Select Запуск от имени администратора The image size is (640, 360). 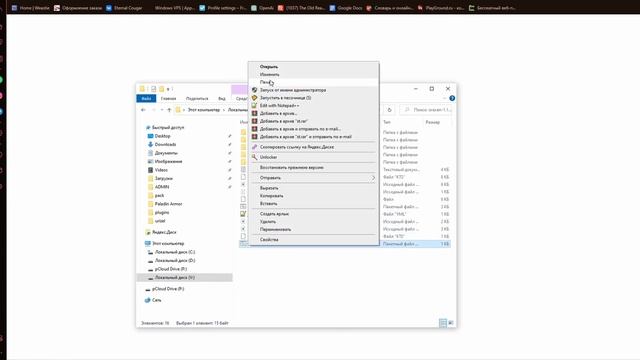coord(313,90)
